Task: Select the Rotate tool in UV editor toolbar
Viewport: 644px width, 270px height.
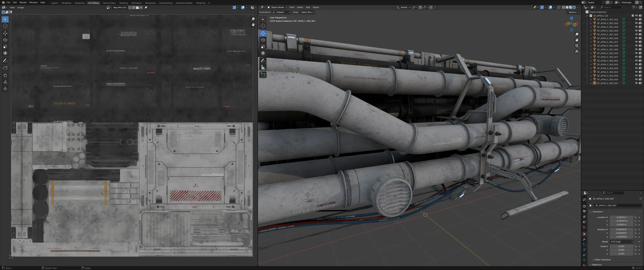Action: [x=5, y=40]
